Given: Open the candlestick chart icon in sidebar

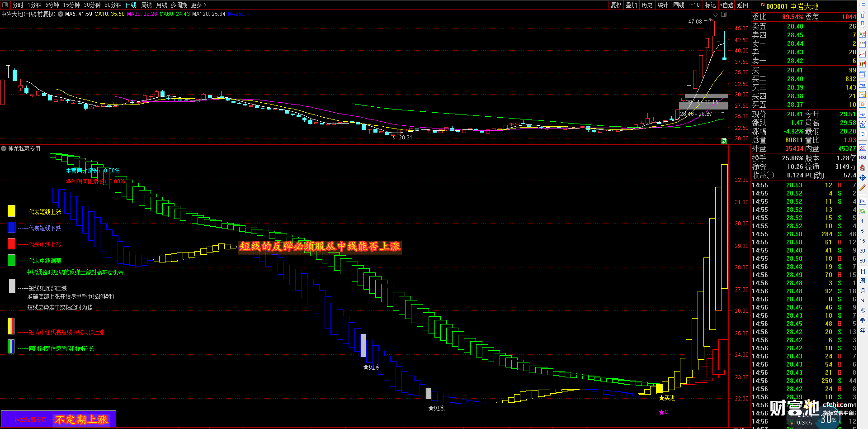Looking at the screenshot, I should coord(862,64).
